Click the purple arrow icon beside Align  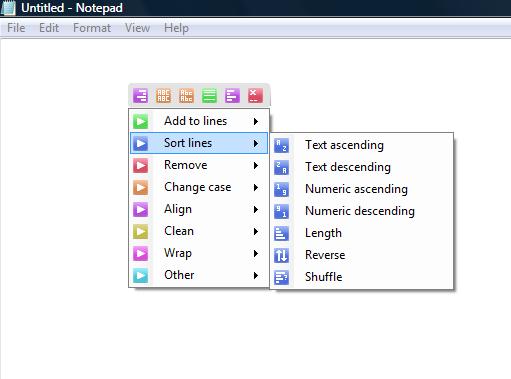pos(140,209)
